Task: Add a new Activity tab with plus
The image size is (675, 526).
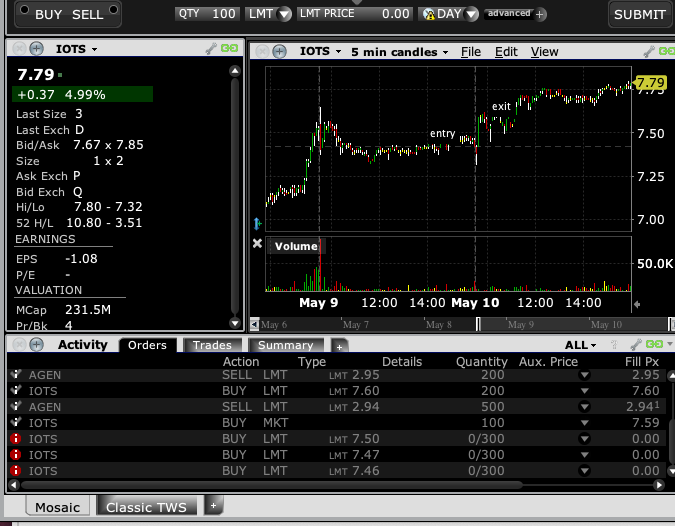Action: [339, 347]
